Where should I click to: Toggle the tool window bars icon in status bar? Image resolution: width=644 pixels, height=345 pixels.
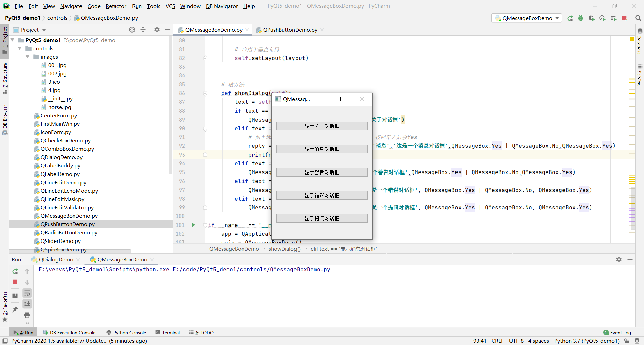point(5,341)
